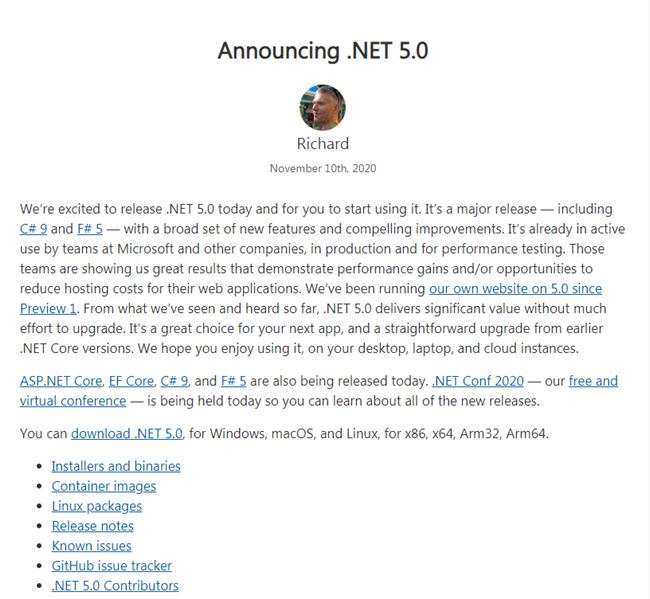Follow the 'free and' conference link
The height and width of the screenshot is (599, 650).
point(593,381)
